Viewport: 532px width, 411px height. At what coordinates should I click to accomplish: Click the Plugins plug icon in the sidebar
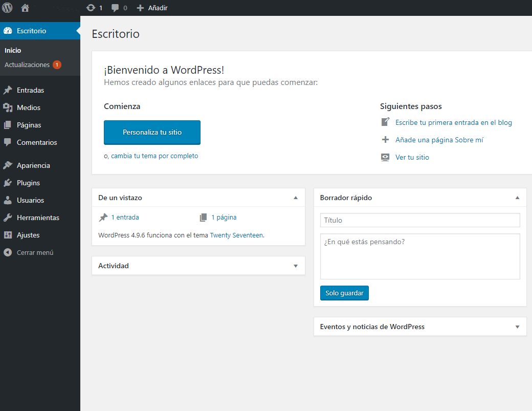[8, 183]
